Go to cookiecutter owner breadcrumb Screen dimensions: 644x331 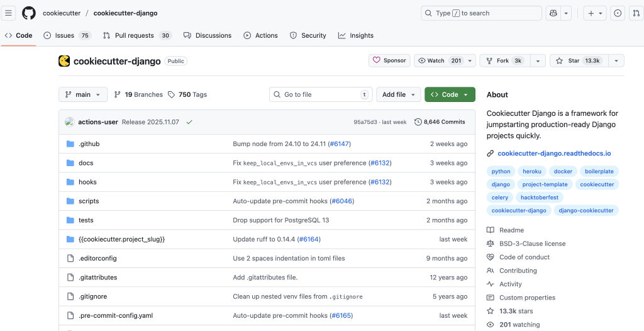click(62, 13)
